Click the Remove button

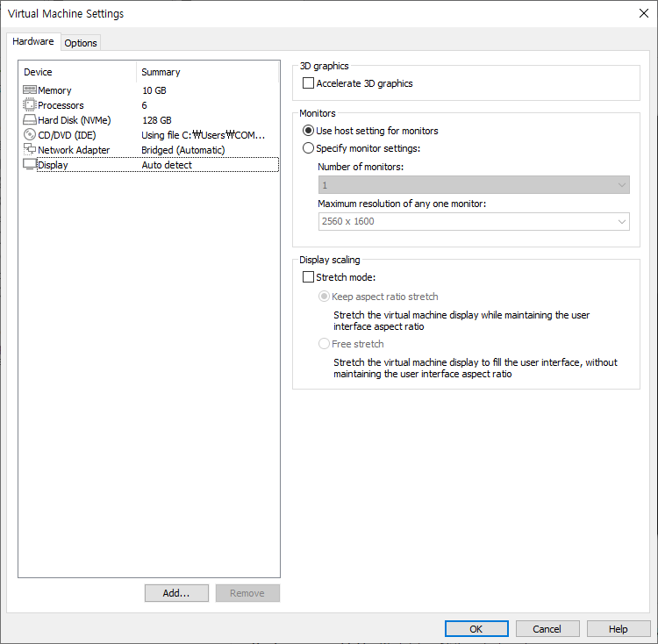pos(247,593)
